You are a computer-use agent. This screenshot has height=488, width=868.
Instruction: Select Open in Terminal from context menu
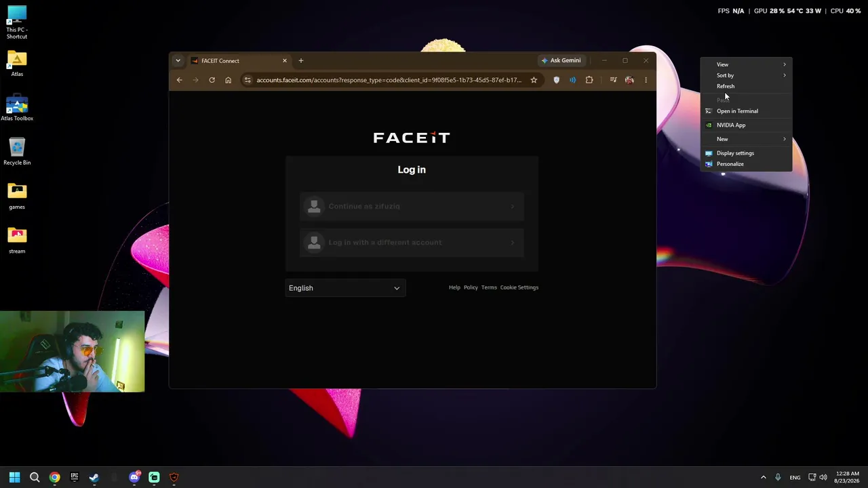click(746, 111)
